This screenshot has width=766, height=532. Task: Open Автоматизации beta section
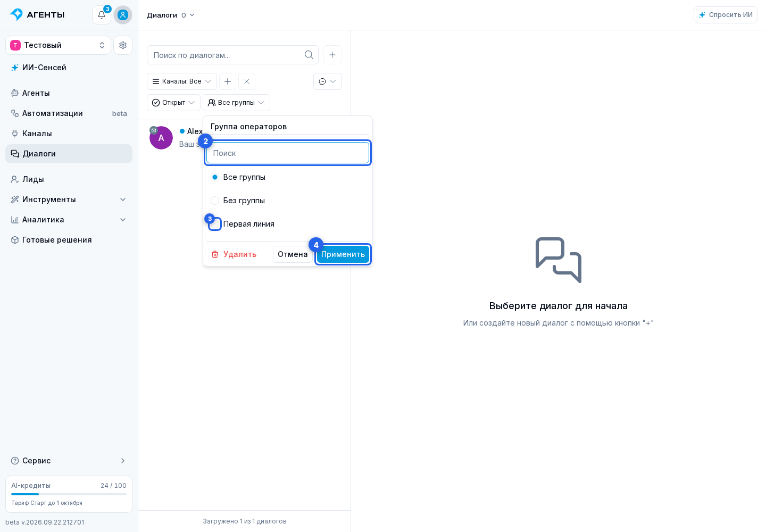click(69, 113)
